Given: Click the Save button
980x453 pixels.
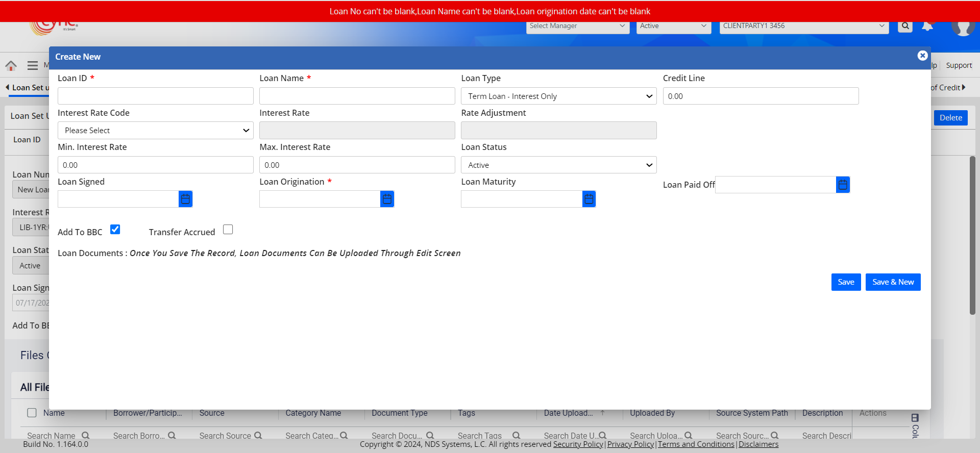Looking at the screenshot, I should [846, 282].
